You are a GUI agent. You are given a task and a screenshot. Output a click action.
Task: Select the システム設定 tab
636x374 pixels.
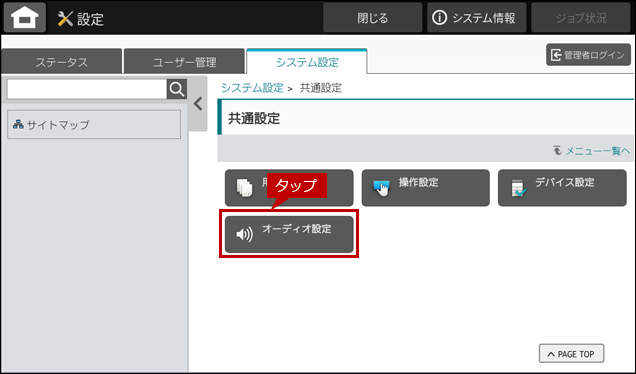pos(307,61)
